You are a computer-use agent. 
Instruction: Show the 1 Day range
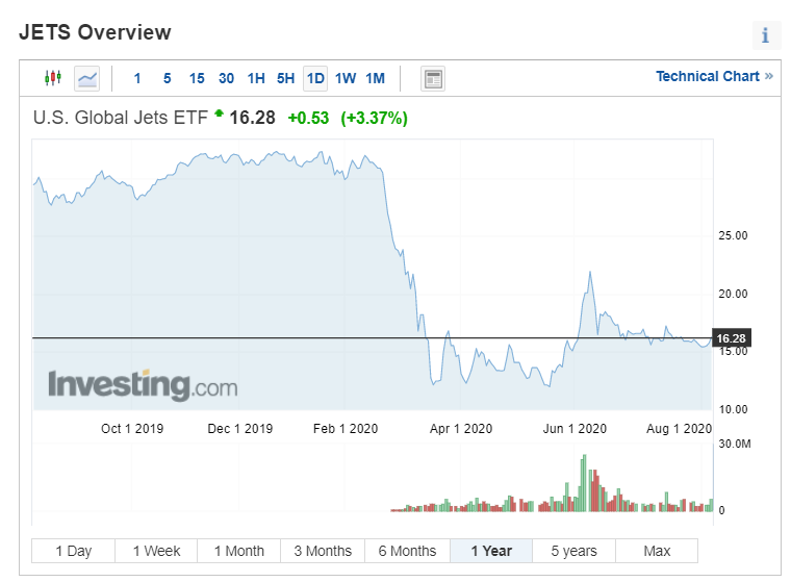73,551
